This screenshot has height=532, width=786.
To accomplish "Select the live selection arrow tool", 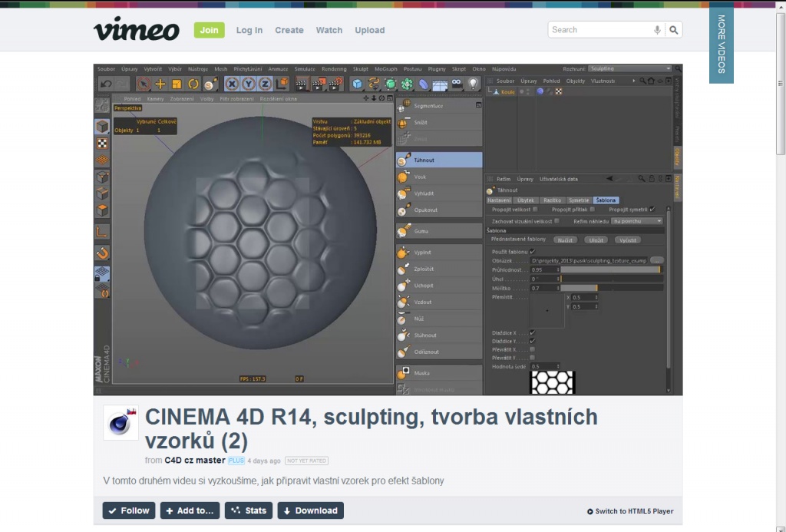I will click(144, 84).
